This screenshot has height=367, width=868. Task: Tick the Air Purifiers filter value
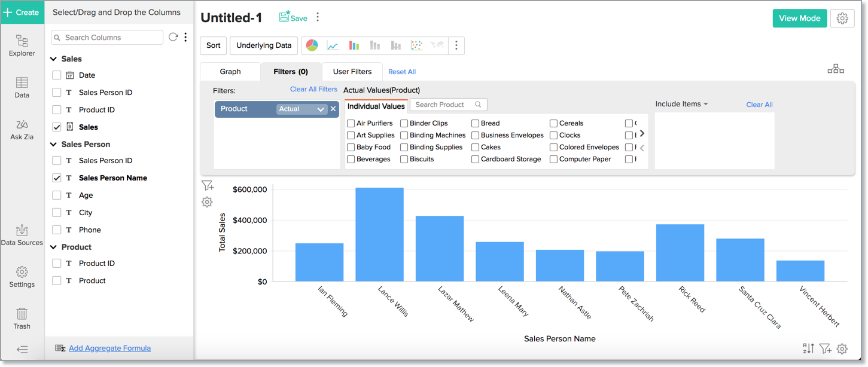click(351, 123)
